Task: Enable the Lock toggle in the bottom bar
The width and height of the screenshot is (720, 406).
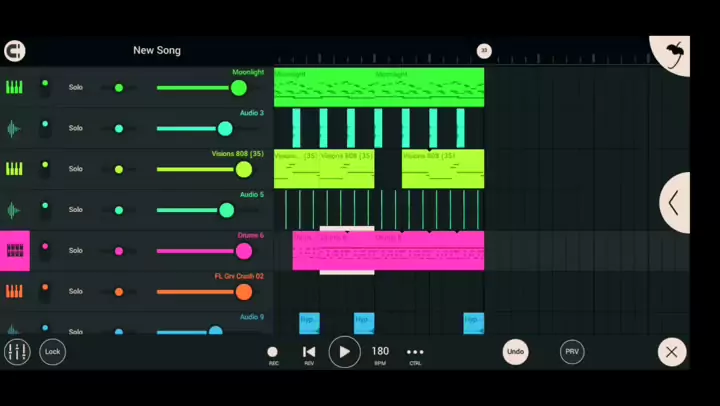Action: click(52, 352)
